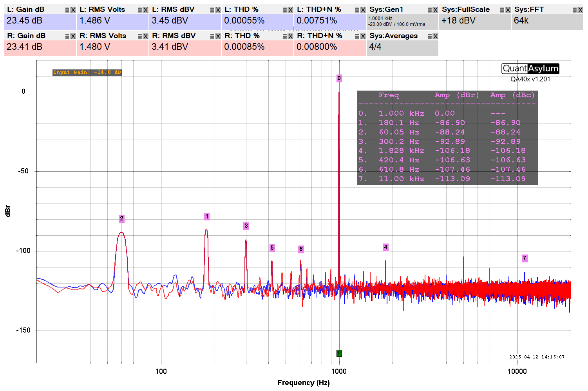
Task: Open the menu icon on Sys:FFT tile
Action: [x=575, y=10]
